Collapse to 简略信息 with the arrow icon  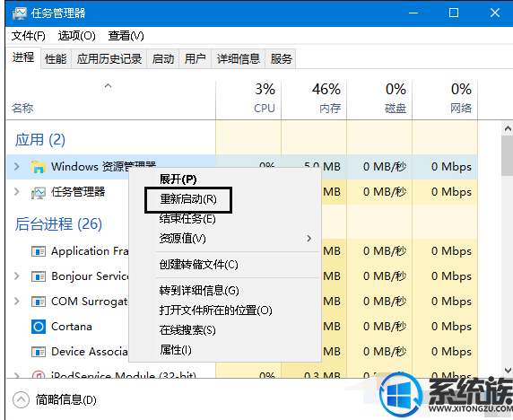[x=21, y=399]
